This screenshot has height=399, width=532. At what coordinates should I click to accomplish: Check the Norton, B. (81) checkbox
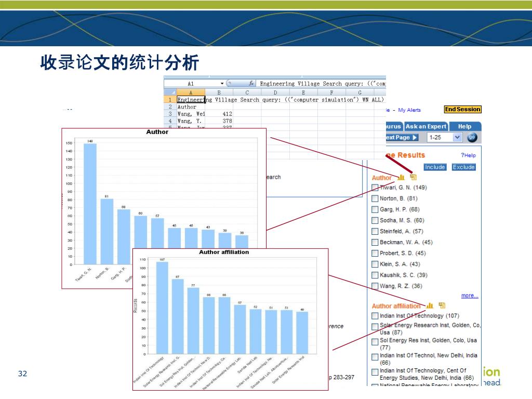(x=375, y=198)
